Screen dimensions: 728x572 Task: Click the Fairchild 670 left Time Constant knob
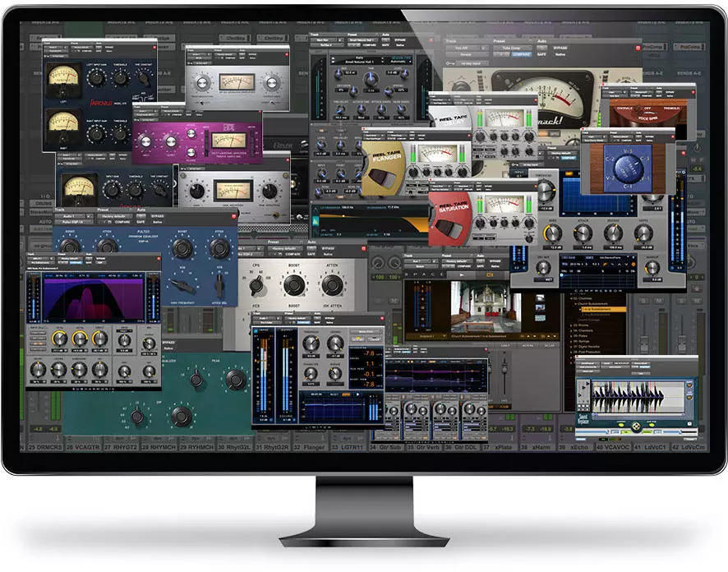click(144, 79)
